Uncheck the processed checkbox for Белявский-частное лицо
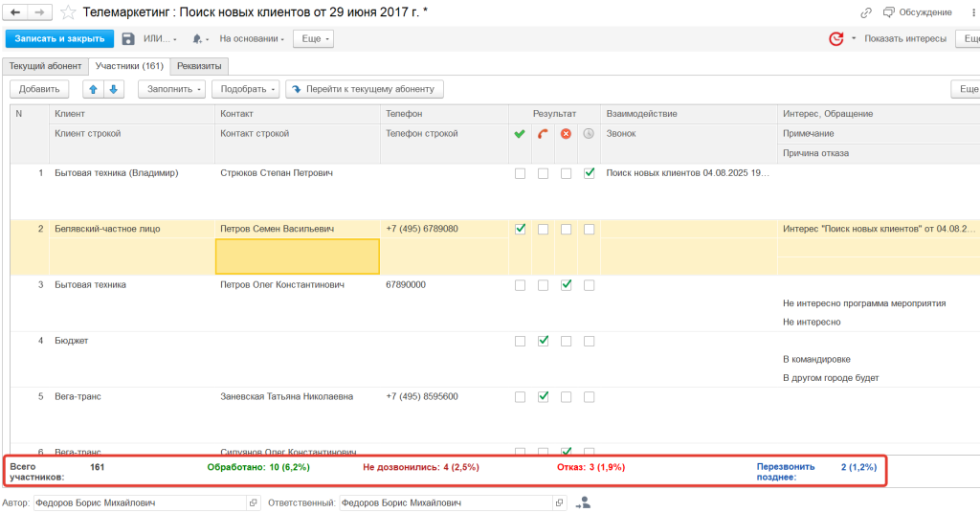Viewport: 980px width, 513px height. pos(520,230)
